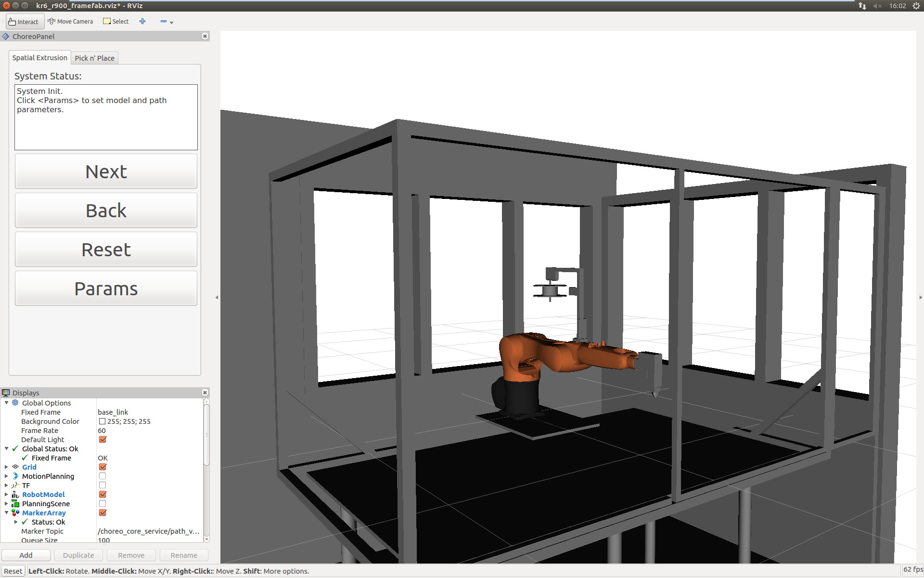
Task: Toggle the PlanningScene display checkbox
Action: click(103, 503)
